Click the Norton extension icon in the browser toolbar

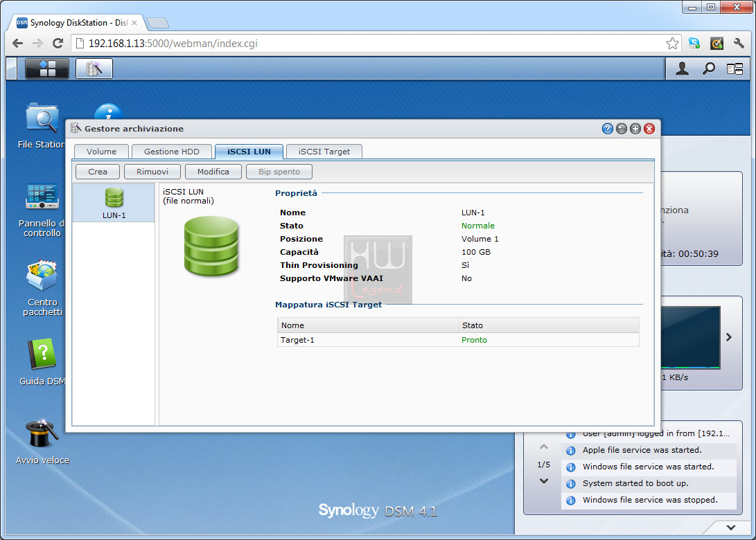pos(717,44)
